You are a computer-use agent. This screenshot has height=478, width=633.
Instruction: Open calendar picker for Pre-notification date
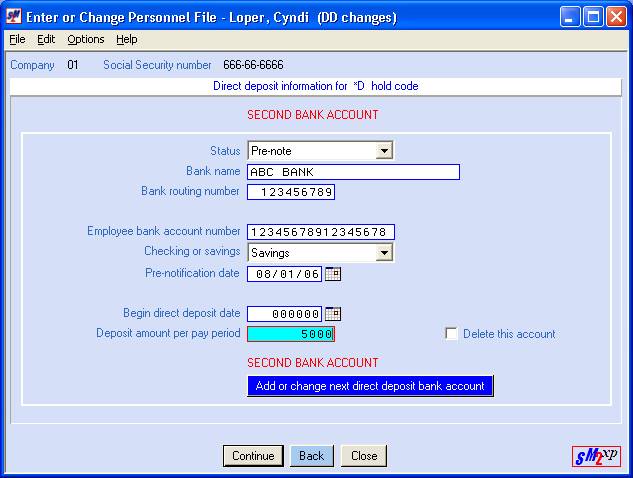pos(333,273)
